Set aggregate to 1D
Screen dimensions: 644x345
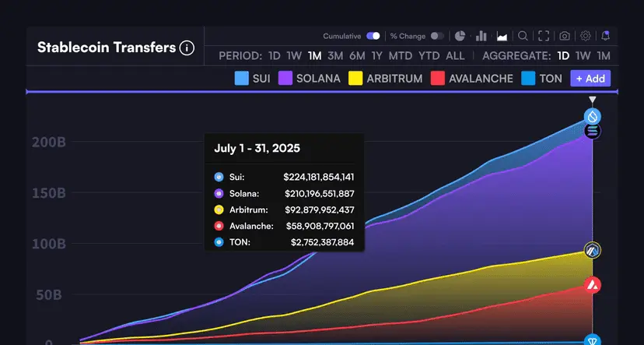click(563, 56)
